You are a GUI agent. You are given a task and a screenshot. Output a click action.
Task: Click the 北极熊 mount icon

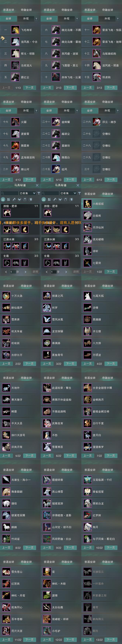(x=87, y=216)
